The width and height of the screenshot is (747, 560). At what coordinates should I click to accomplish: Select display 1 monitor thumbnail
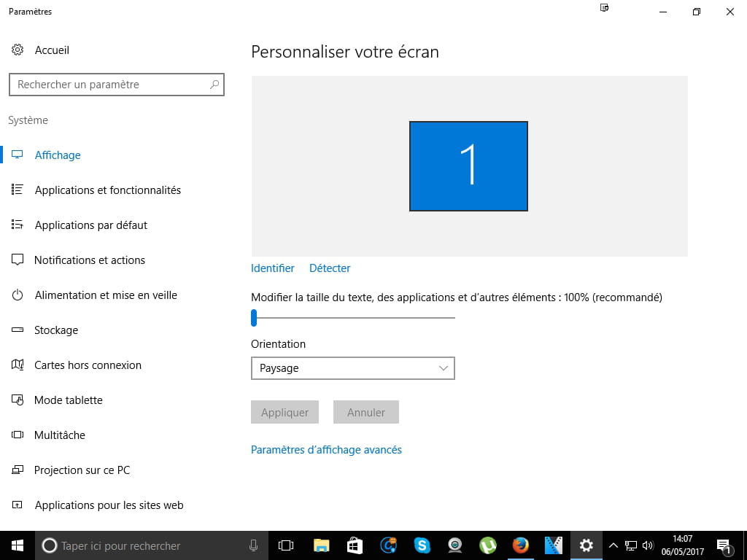pyautogui.click(x=469, y=166)
